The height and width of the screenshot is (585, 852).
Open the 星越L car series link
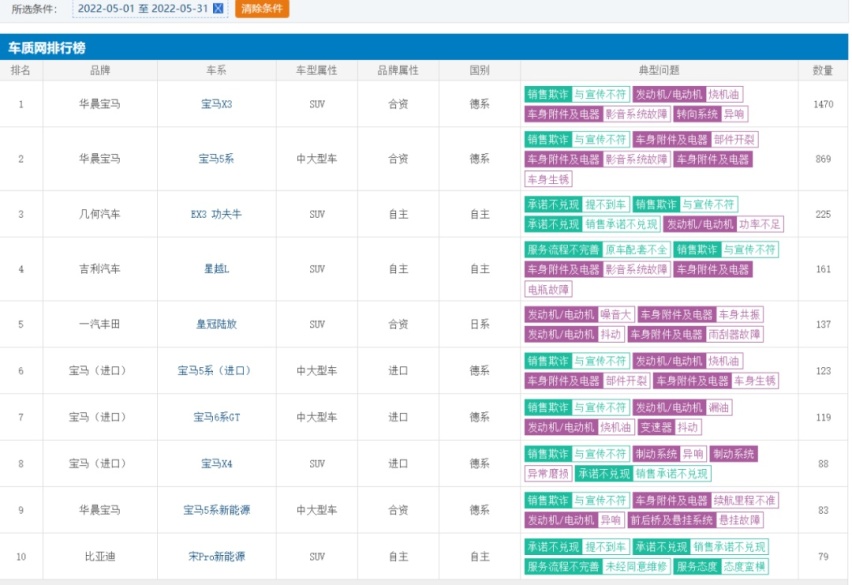tap(216, 269)
